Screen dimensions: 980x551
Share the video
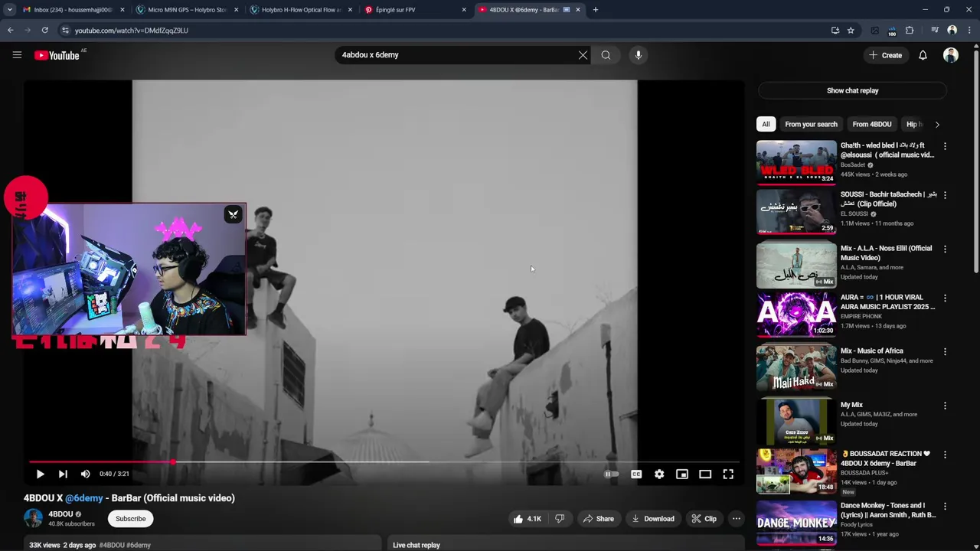tap(598, 519)
